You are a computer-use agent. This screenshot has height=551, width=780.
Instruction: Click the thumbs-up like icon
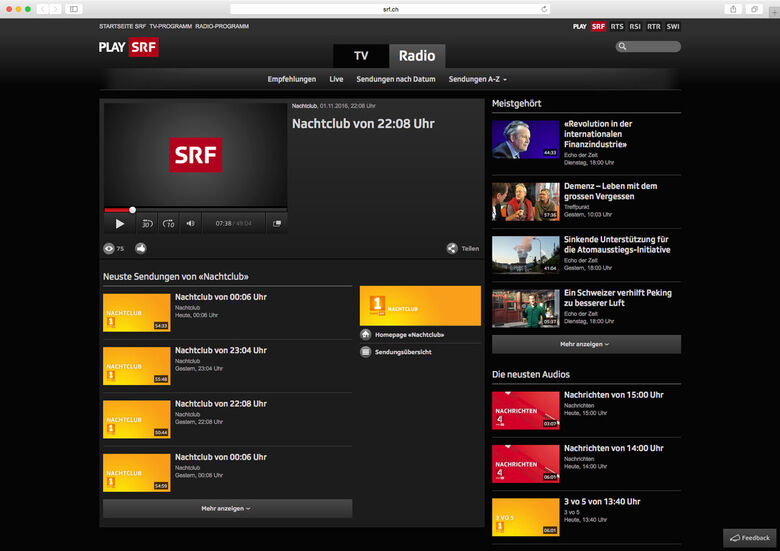(x=141, y=248)
